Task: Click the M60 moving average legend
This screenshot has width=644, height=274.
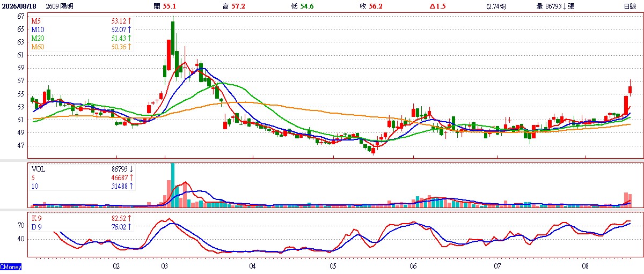Action: point(39,47)
